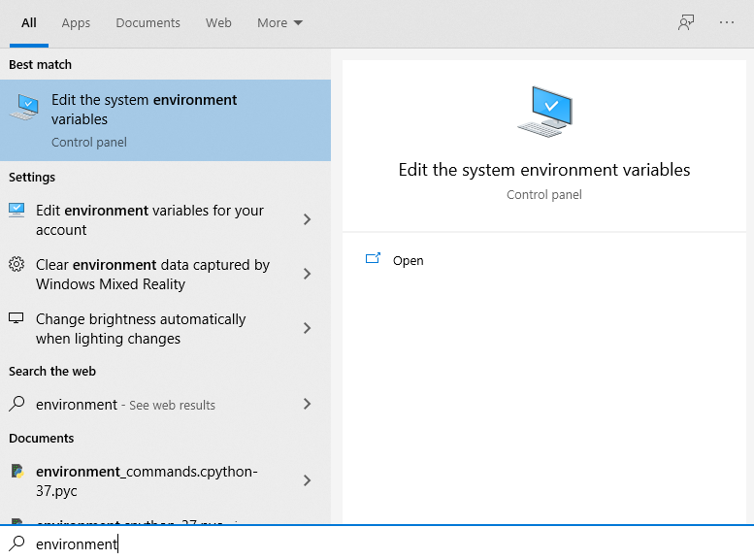Click the feedback person icon
This screenshot has width=754, height=560.
tap(686, 22)
